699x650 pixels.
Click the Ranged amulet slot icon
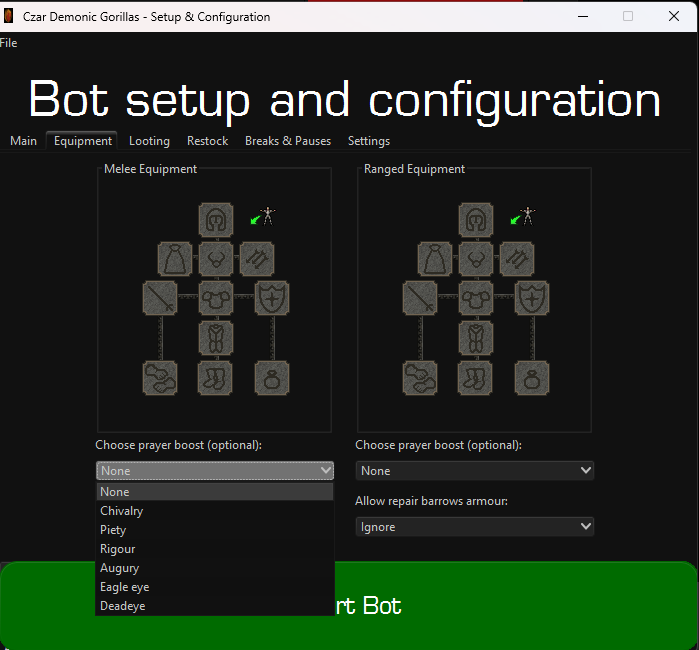tap(476, 259)
